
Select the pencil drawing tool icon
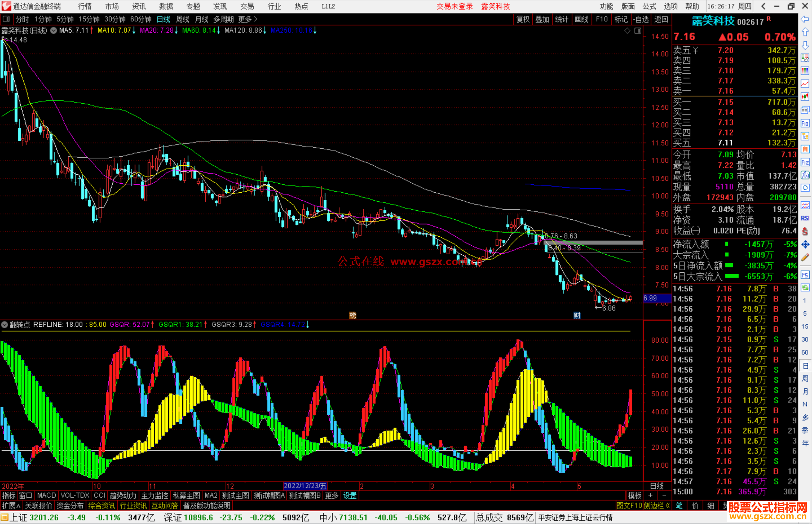point(805,257)
